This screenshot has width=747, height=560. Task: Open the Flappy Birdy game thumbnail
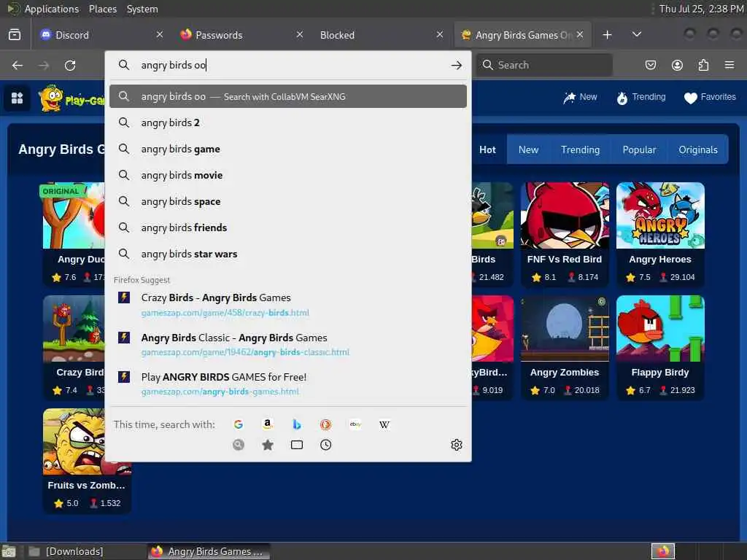tap(659, 329)
